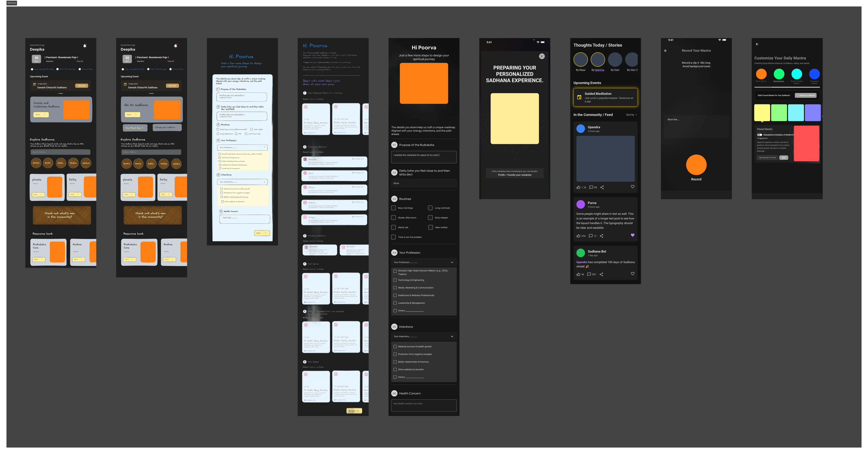Open the Your Intentions dropdown
This screenshot has height=454, width=868.
click(424, 336)
